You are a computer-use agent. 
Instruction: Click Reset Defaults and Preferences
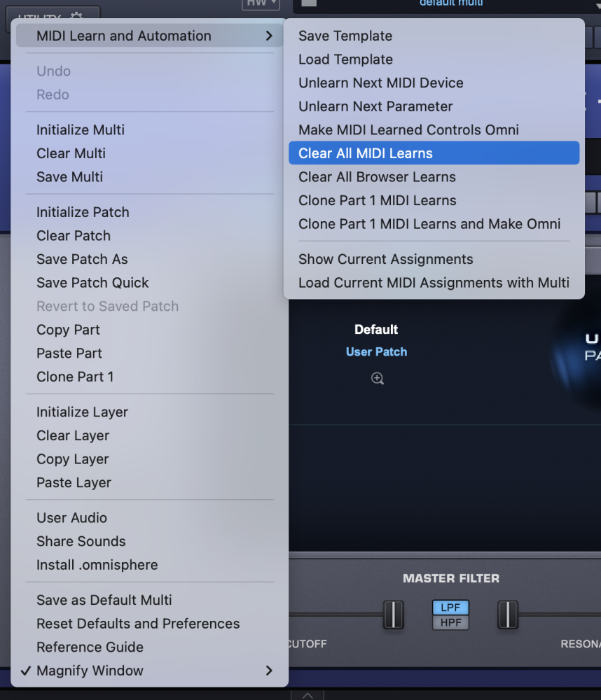point(150,624)
